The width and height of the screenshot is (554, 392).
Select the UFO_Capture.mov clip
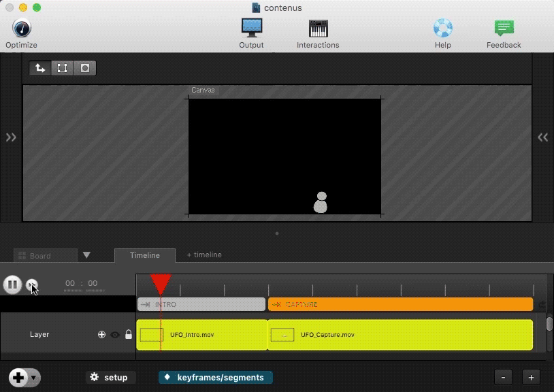[400, 335]
